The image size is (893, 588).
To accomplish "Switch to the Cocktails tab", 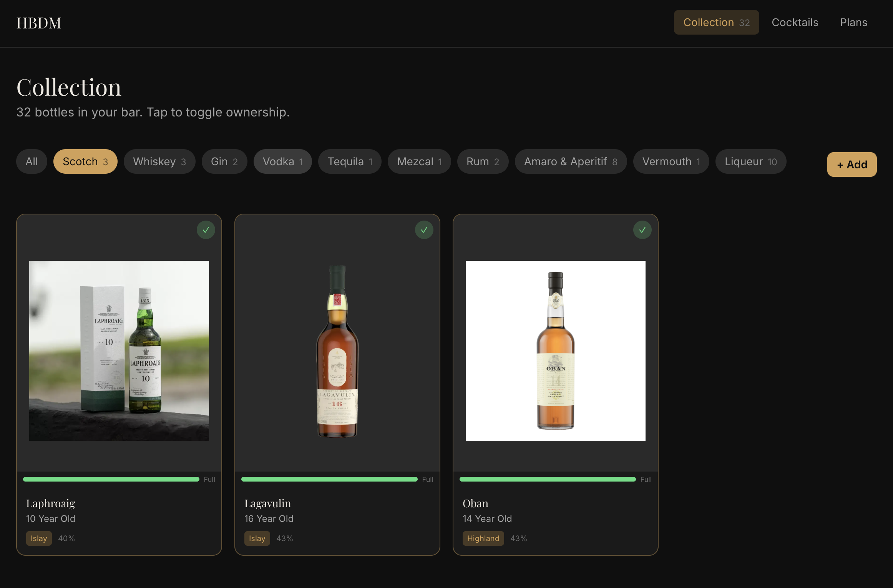I will (795, 22).
